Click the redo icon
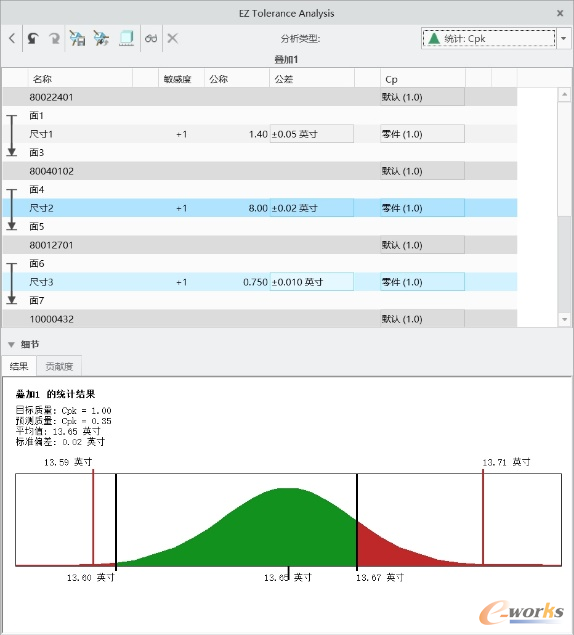 pos(54,38)
